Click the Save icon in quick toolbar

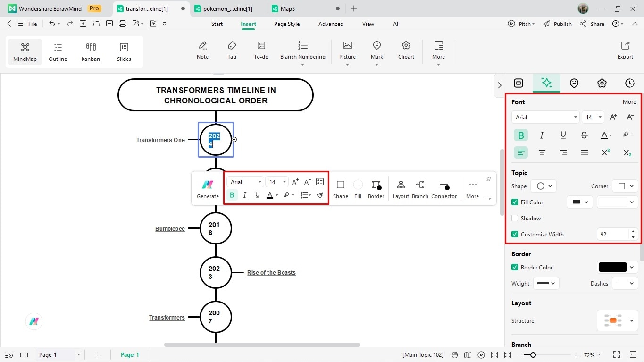(109, 24)
